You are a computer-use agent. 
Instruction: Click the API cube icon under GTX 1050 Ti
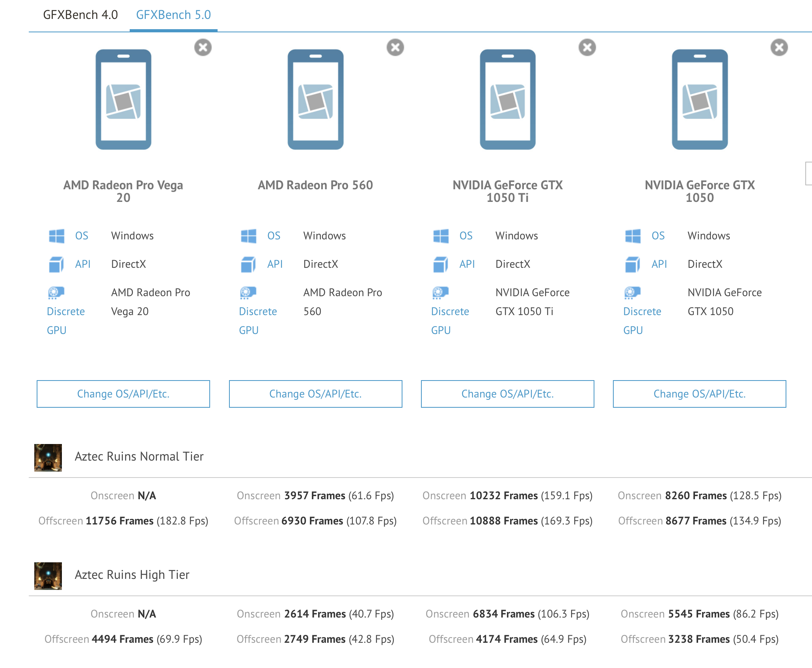click(x=441, y=264)
